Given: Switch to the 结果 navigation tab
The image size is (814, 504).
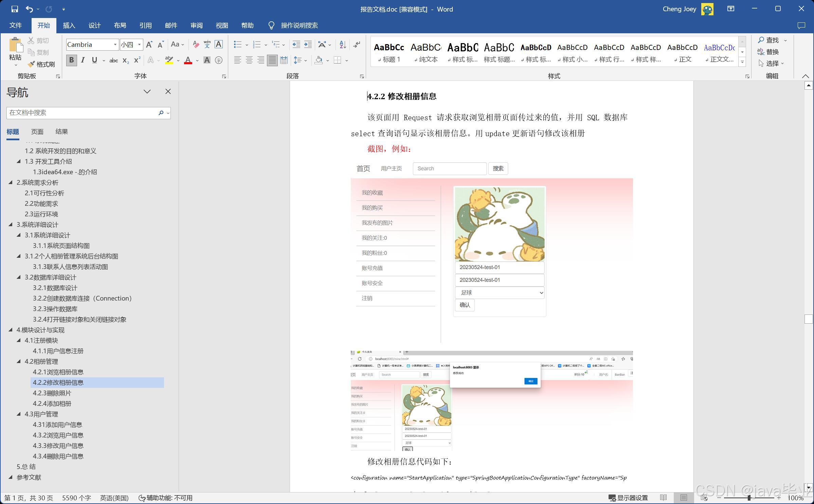Looking at the screenshot, I should (x=61, y=132).
